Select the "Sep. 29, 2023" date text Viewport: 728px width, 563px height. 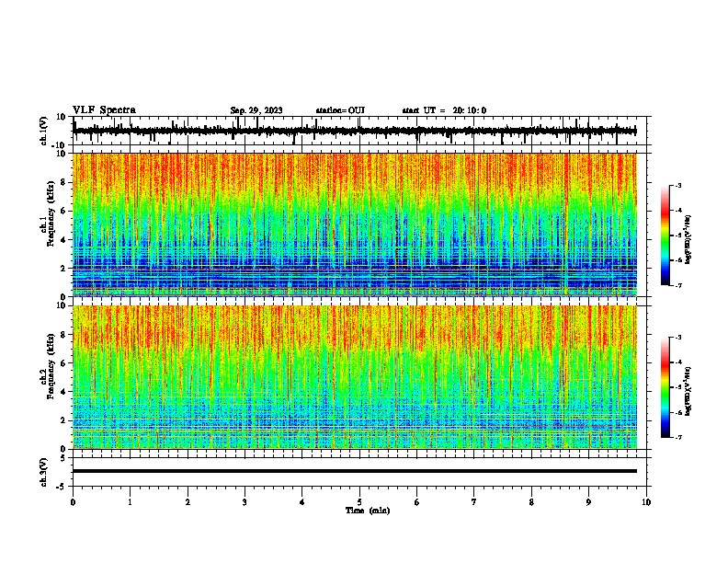[256, 110]
